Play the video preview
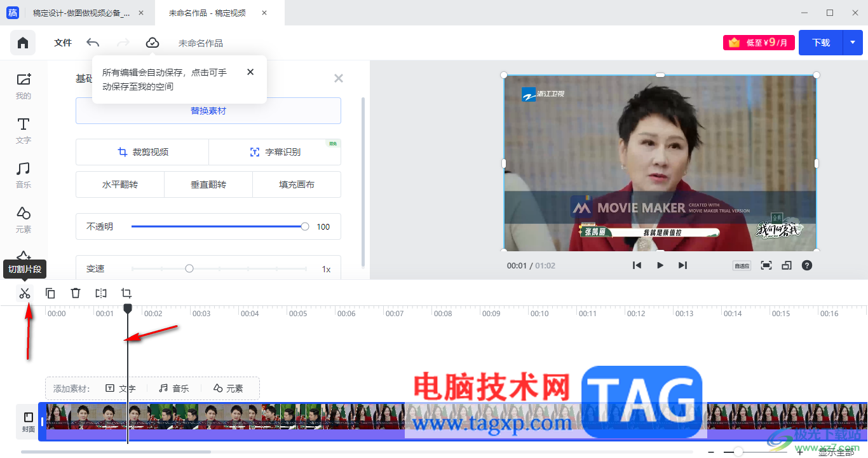Screen dimensions: 868x458 click(660, 265)
